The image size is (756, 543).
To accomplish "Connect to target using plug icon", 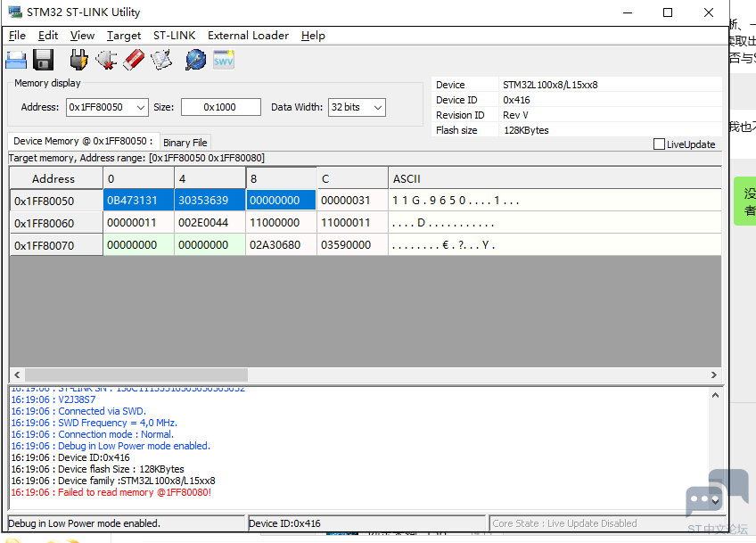I will coord(79,61).
